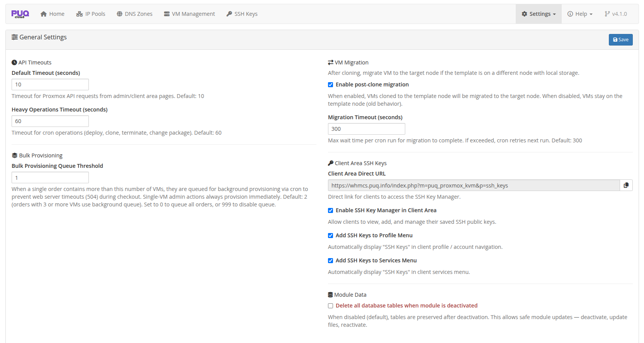Toggle Enable post-clone migration checkbox

click(331, 85)
